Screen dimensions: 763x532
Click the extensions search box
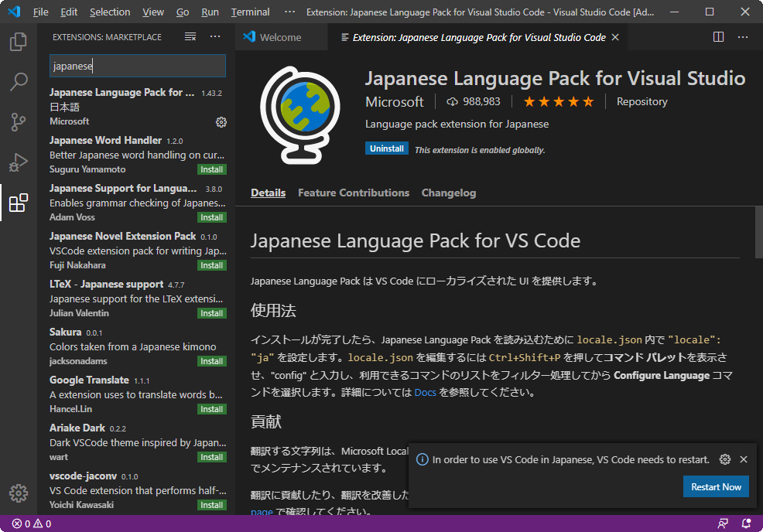[138, 66]
